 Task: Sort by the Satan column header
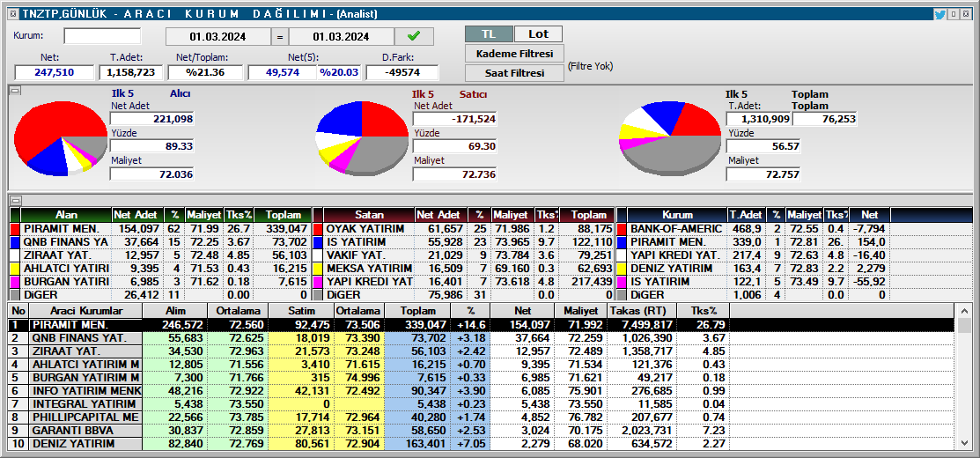(x=370, y=215)
